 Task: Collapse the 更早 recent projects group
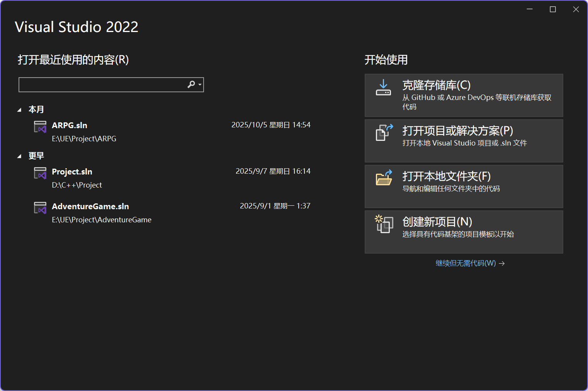tap(19, 156)
